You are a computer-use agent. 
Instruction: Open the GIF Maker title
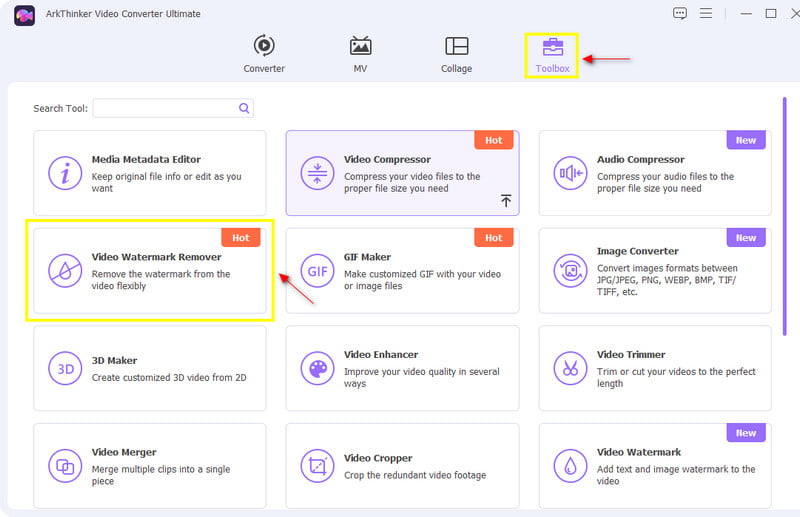pos(367,257)
